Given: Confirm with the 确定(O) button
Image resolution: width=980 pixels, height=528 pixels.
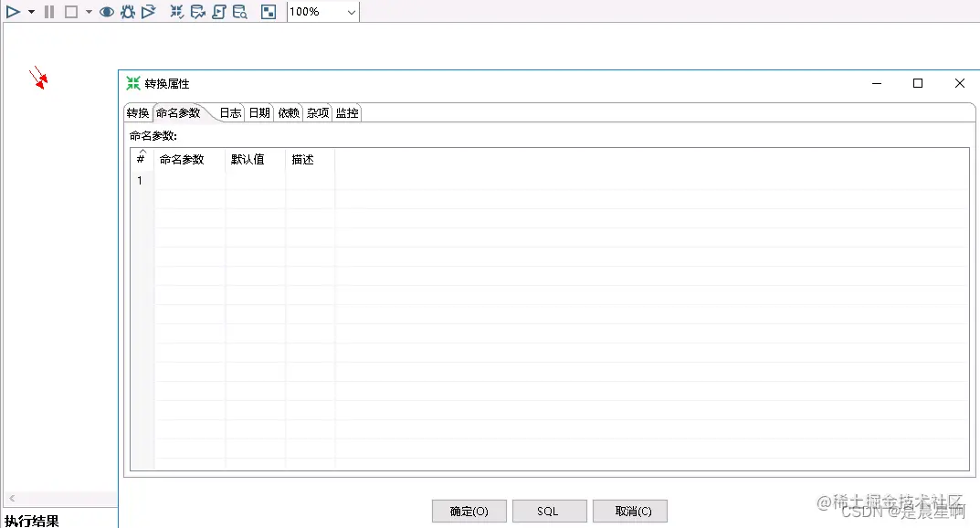Looking at the screenshot, I should (x=469, y=512).
